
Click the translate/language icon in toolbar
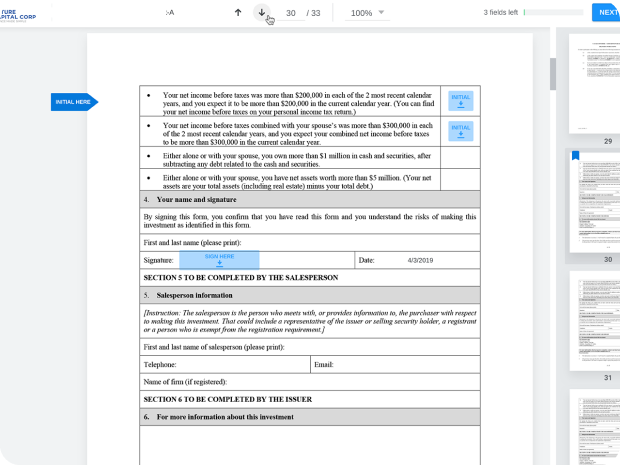170,13
